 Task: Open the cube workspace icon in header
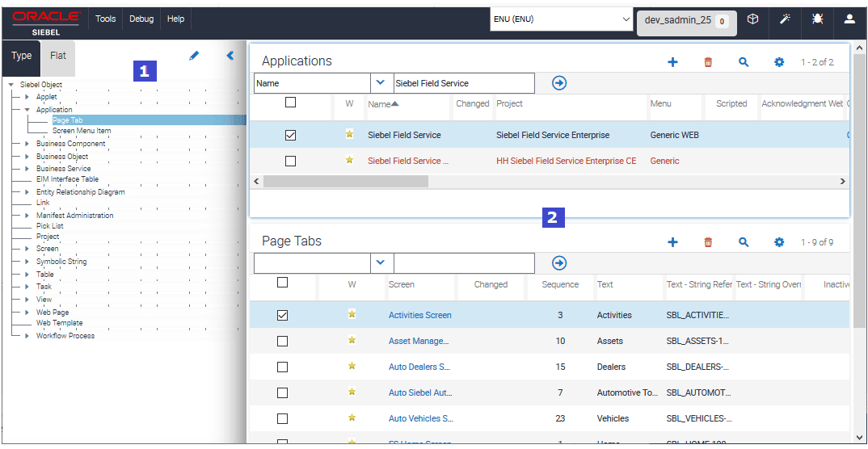[x=752, y=19]
